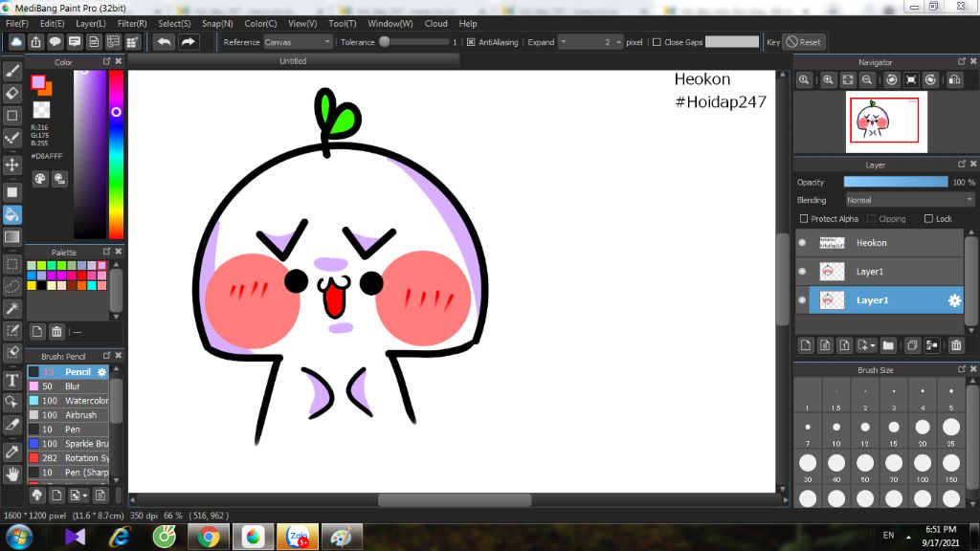Add a new layer folder
The image size is (980, 551).
(x=888, y=345)
